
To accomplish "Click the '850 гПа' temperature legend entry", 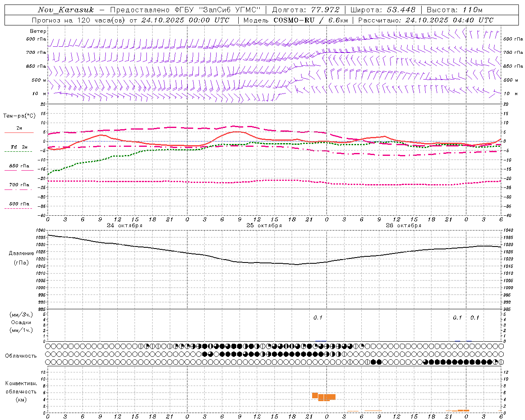I will [19, 166].
